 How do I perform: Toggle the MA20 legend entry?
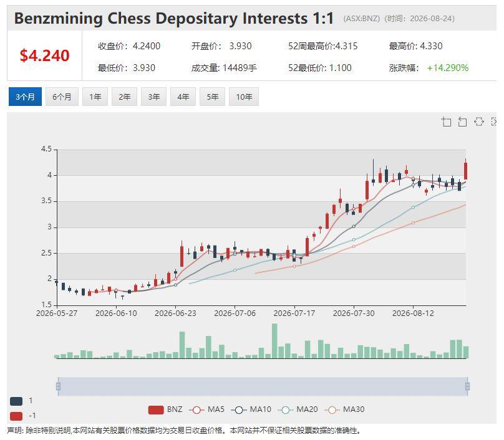(298, 409)
